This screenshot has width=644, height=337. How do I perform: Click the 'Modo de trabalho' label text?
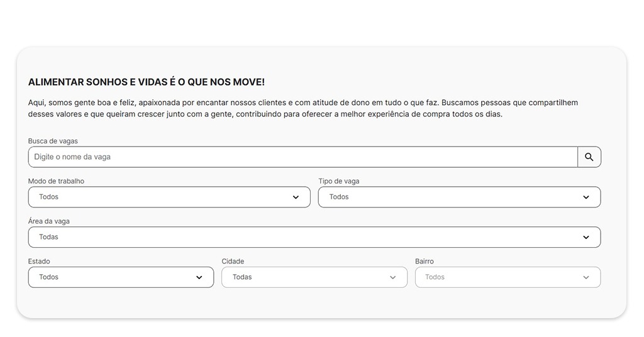56,181
